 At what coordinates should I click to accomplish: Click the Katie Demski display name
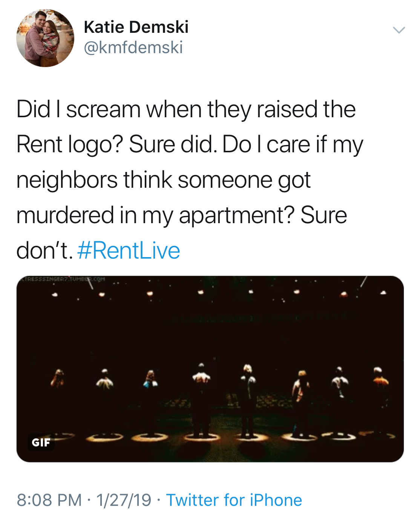coord(136,27)
